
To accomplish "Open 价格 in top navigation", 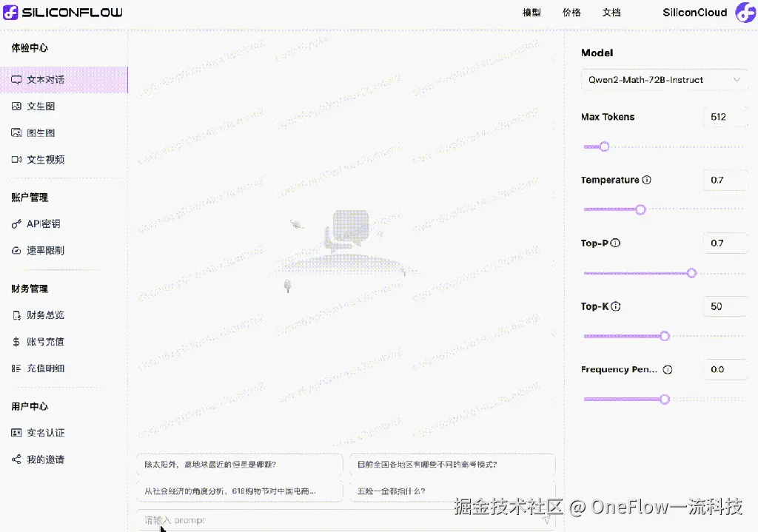I will (571, 13).
